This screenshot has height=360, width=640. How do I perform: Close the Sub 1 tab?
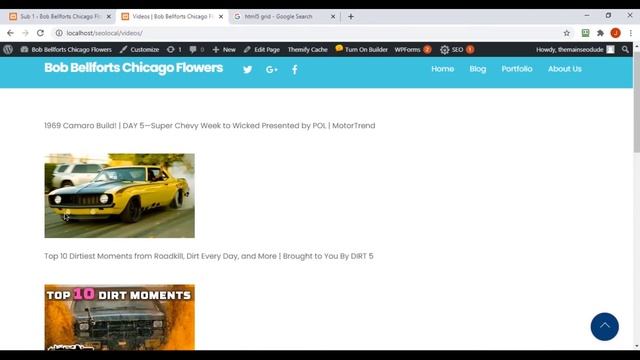coord(109,17)
